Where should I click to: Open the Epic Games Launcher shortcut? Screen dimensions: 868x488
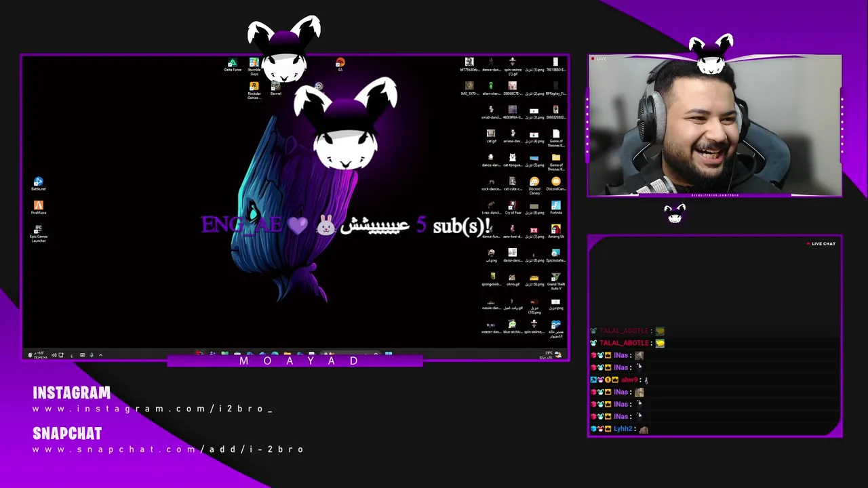click(x=38, y=233)
